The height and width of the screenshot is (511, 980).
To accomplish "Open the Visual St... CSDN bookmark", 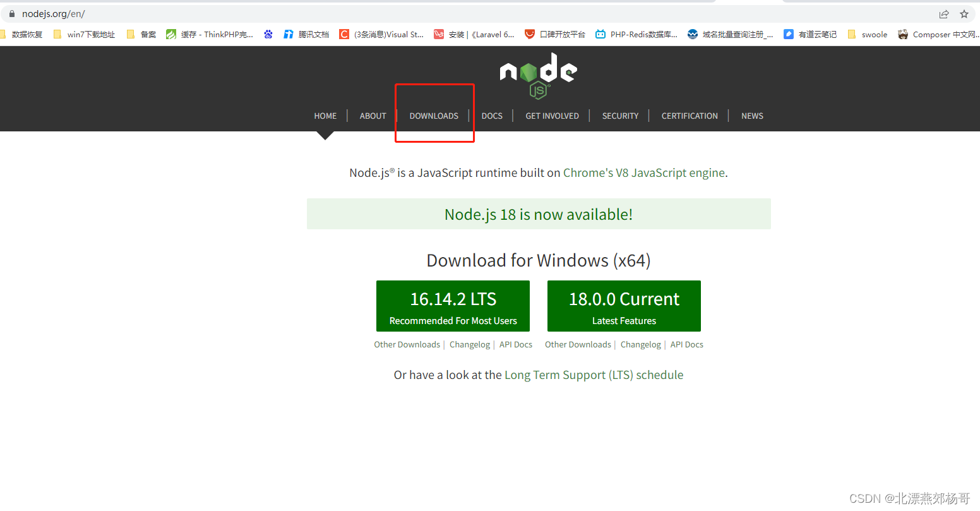I will pos(381,35).
